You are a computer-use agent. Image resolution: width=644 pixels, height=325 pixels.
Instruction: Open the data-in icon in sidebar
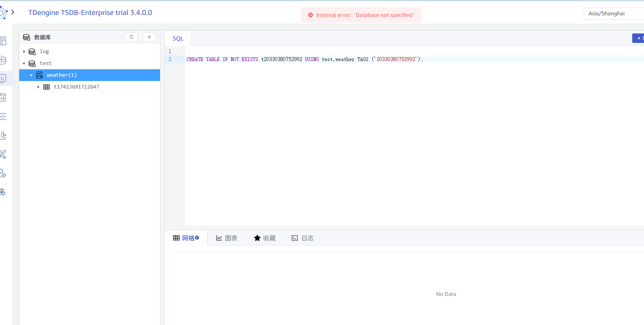coord(3,60)
